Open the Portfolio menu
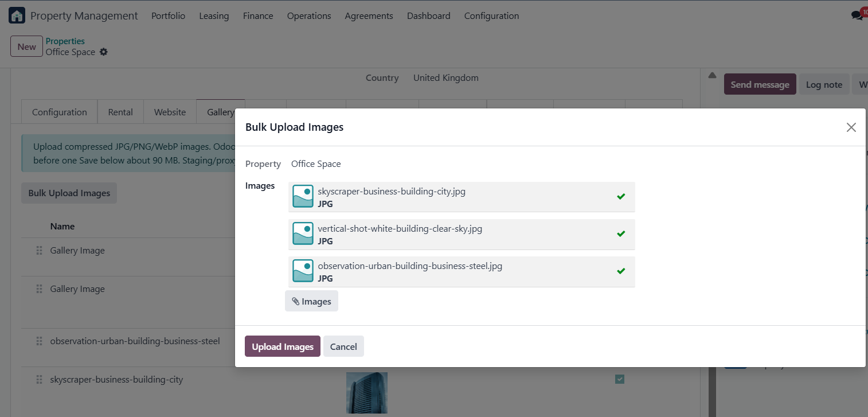 click(169, 16)
